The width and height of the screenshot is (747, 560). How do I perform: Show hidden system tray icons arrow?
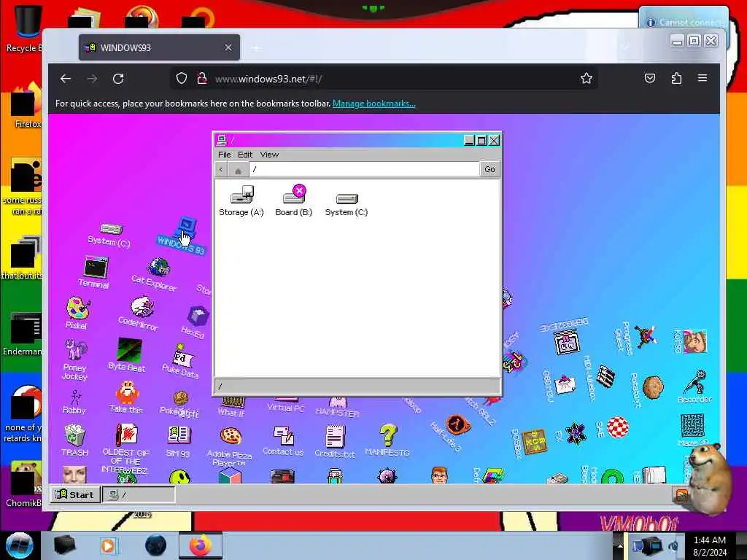620,546
